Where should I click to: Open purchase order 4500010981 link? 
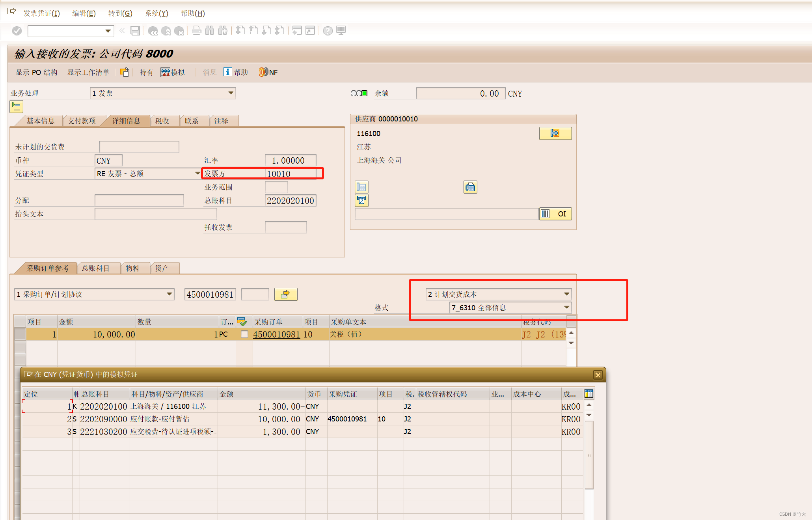click(276, 334)
